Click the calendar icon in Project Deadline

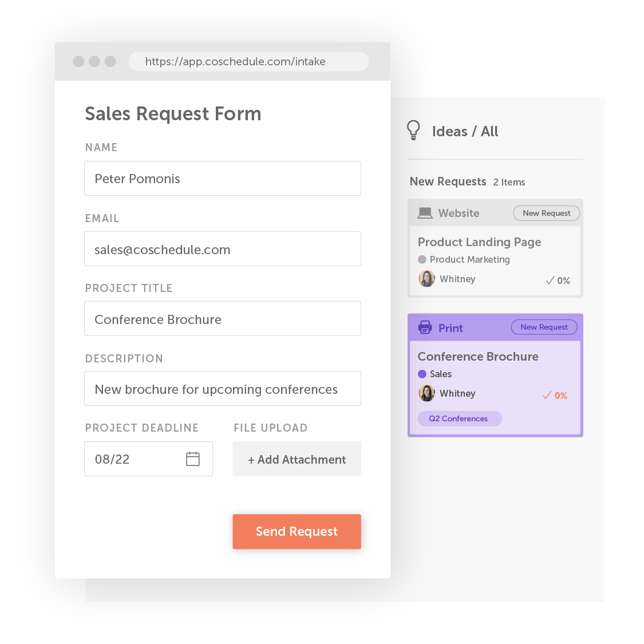tap(193, 459)
